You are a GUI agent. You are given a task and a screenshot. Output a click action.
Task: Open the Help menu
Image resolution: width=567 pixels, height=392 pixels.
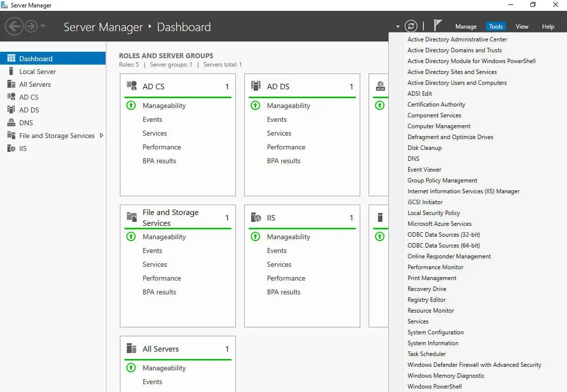(548, 26)
